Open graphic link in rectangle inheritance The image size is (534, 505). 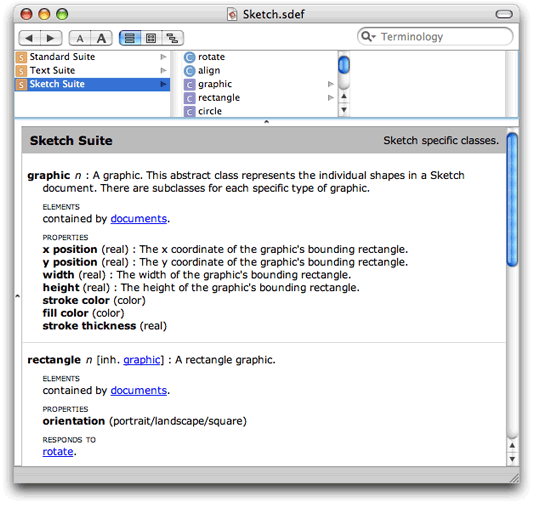pyautogui.click(x=142, y=360)
